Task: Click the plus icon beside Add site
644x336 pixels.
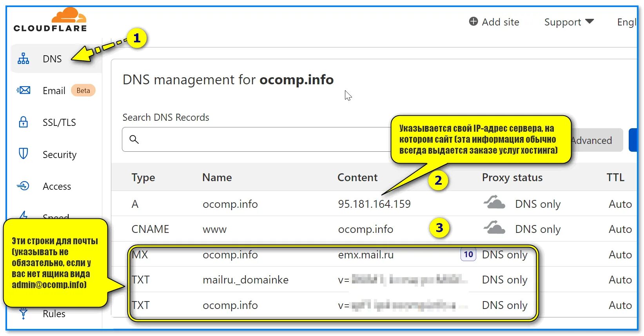Action: pyautogui.click(x=473, y=21)
